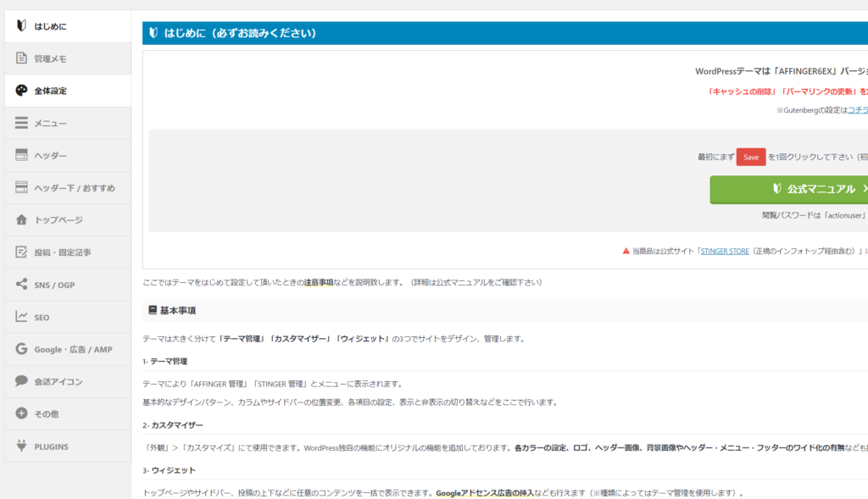Click the chart line icon for SEO
The width and height of the screenshot is (868, 499).
[x=21, y=317]
